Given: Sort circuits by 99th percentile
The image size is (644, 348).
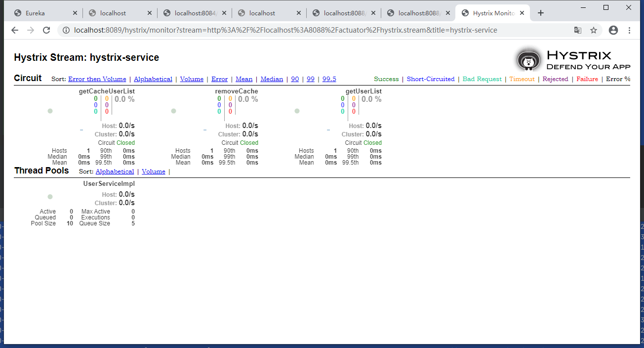Looking at the screenshot, I should pos(311,79).
